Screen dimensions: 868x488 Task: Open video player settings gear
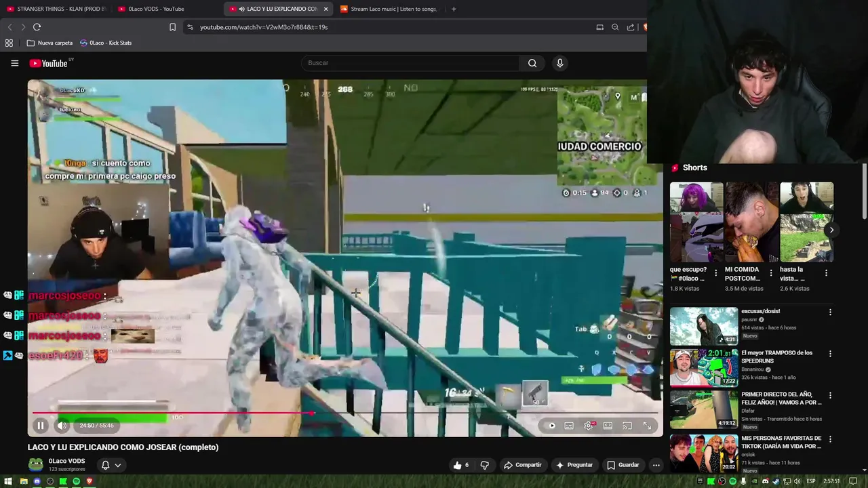click(589, 426)
